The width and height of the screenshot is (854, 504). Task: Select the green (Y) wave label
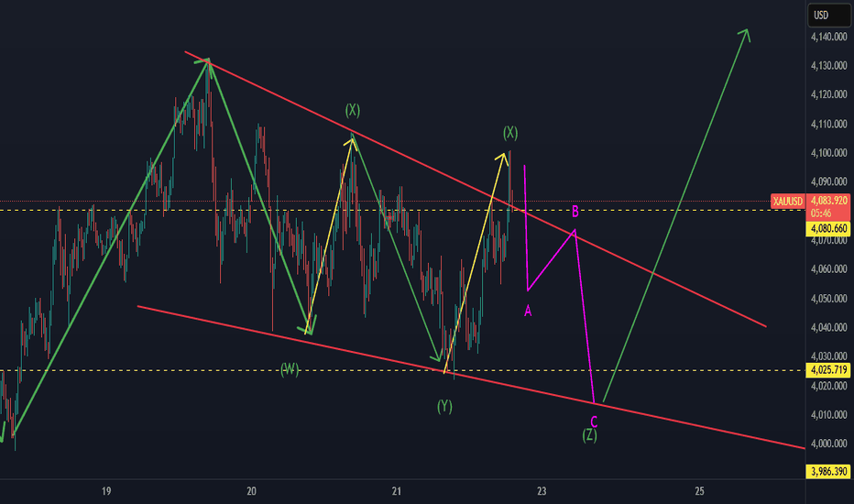[x=444, y=407]
